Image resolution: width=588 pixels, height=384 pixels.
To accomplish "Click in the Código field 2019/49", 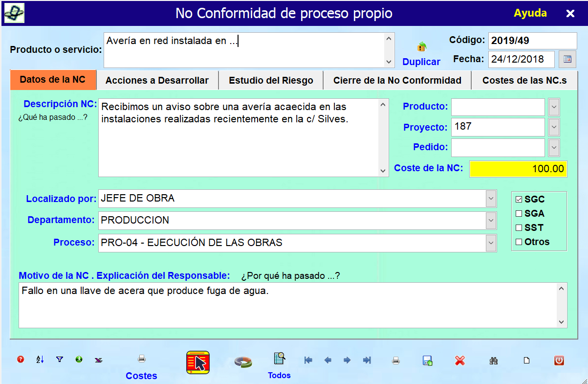I will (533, 41).
